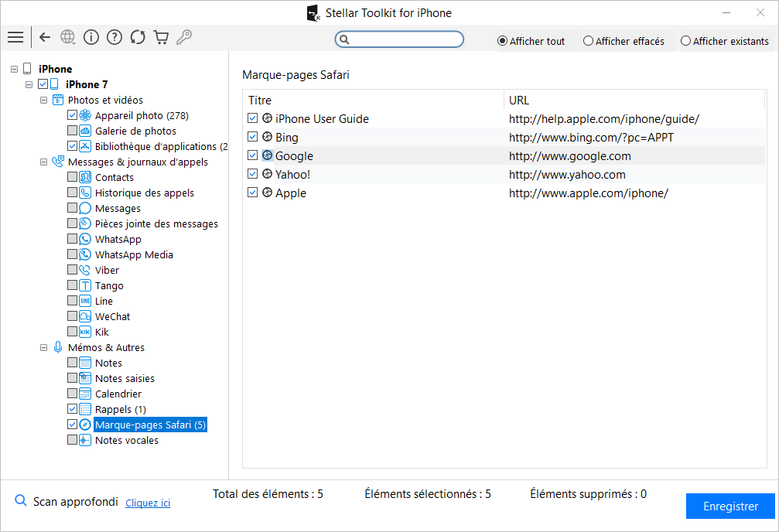
Task: Click inside the search field
Action: click(399, 39)
